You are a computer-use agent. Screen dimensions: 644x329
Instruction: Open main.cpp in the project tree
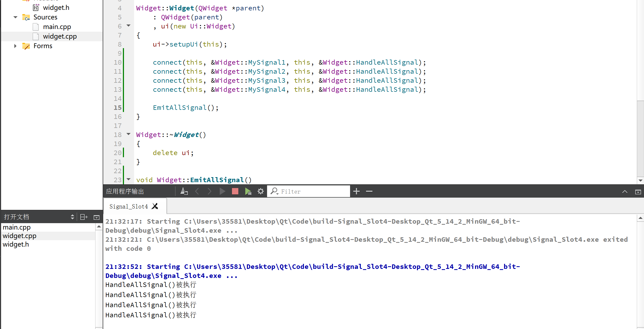pyautogui.click(x=57, y=27)
